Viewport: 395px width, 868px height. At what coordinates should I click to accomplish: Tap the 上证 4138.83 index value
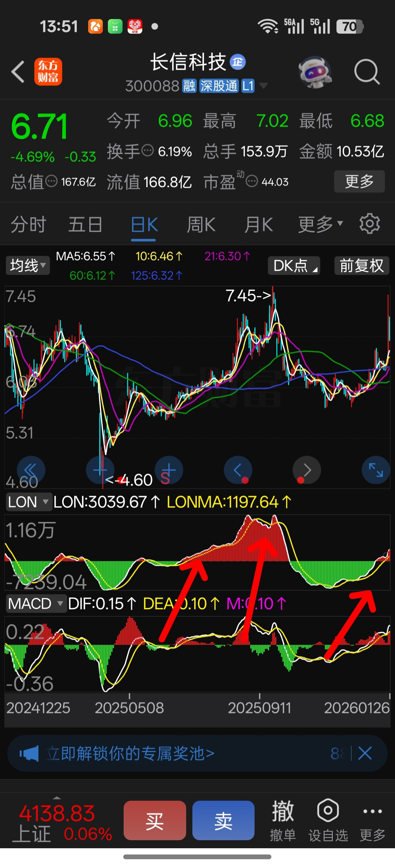pyautogui.click(x=57, y=814)
